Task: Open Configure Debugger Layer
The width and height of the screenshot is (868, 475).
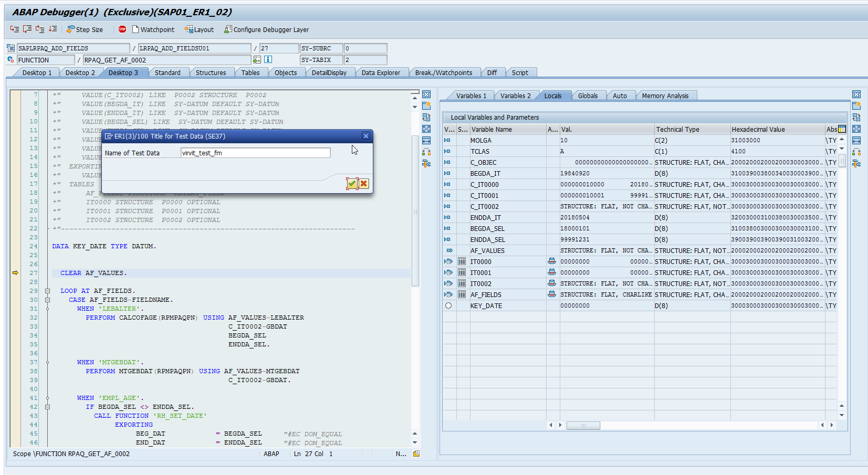Action: tap(266, 29)
